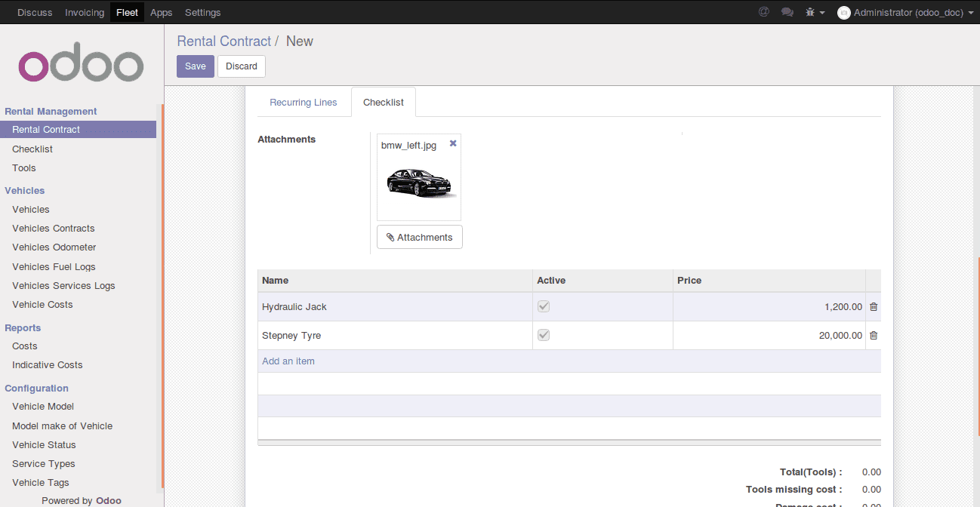This screenshot has width=980, height=507.
Task: Toggle Active checkbox for Stepney Tyre
Action: pos(544,335)
